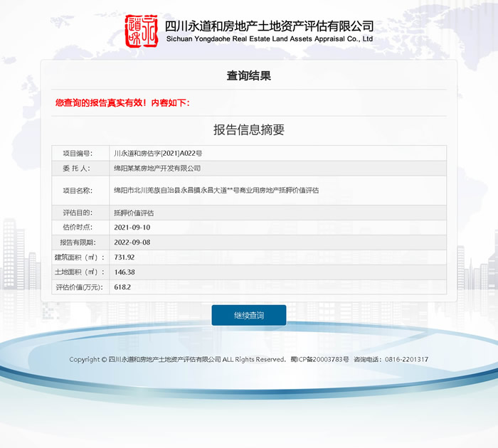This screenshot has height=448, width=498.
Task: Select the date 2021-09-10
Action: 132,228
